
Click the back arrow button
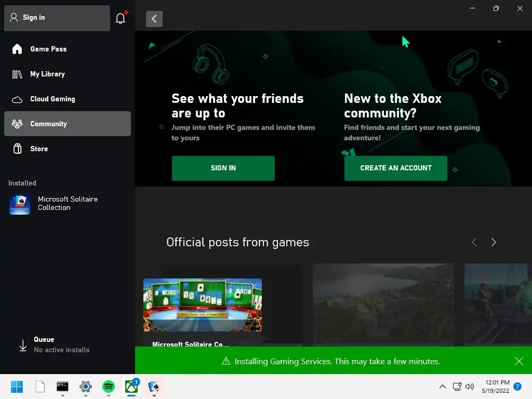point(154,19)
